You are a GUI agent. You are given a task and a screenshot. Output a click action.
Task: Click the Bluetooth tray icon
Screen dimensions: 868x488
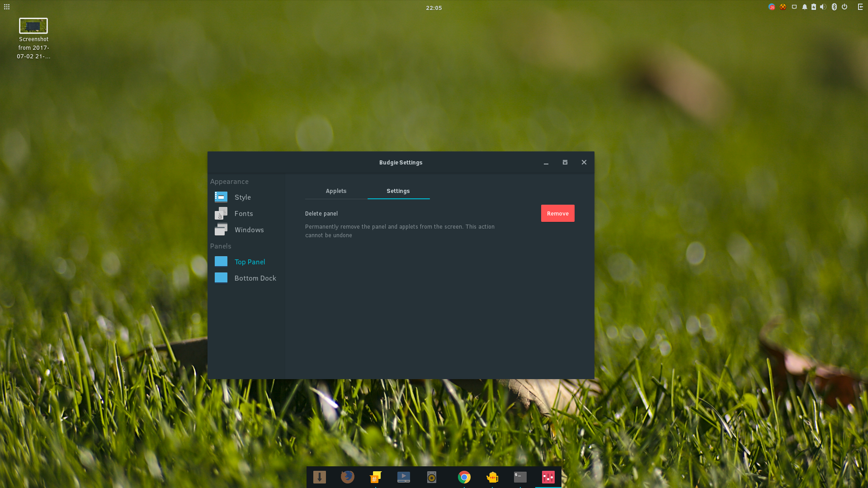[835, 7]
